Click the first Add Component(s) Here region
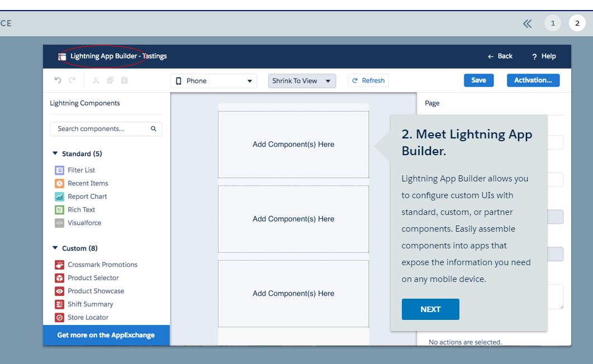 tap(293, 144)
